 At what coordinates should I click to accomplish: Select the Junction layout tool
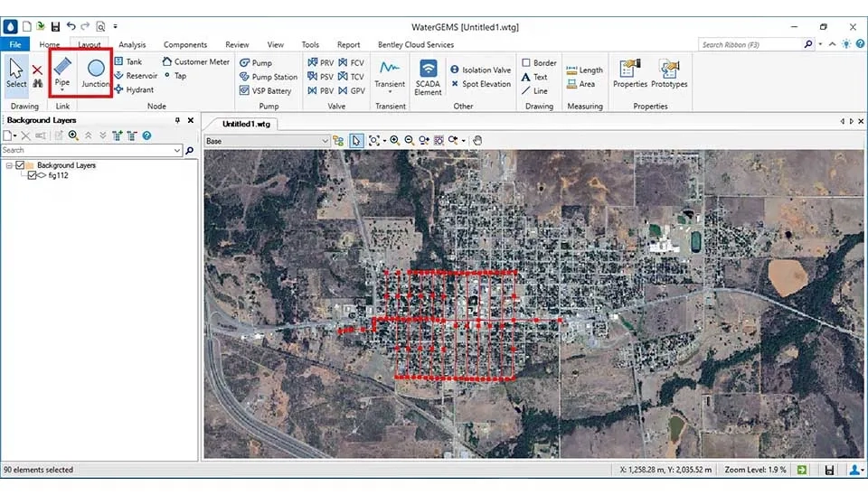(x=96, y=72)
